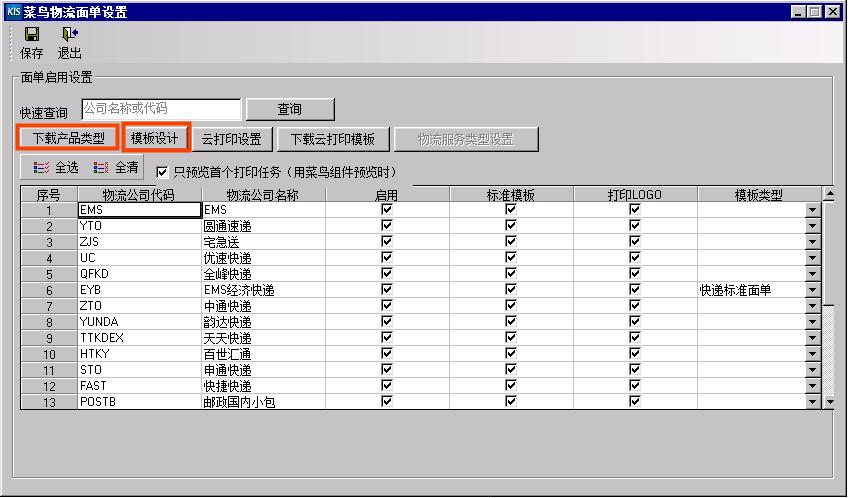Open 模板类型 dropdown for 圆通速递 row
The image size is (848, 498).
coord(813,226)
